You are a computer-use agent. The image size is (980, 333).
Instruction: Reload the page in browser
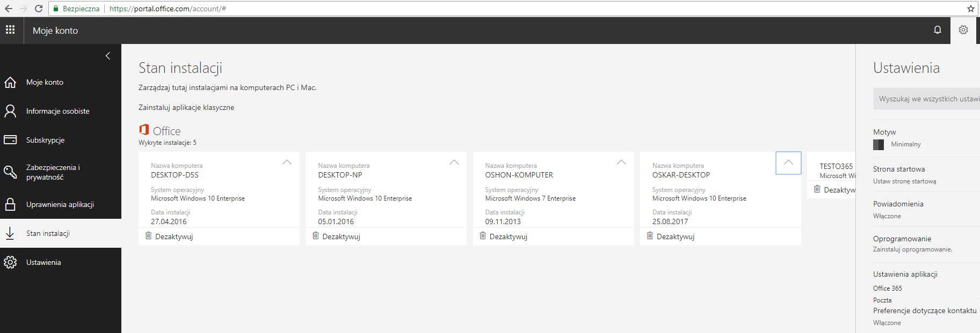[39, 9]
